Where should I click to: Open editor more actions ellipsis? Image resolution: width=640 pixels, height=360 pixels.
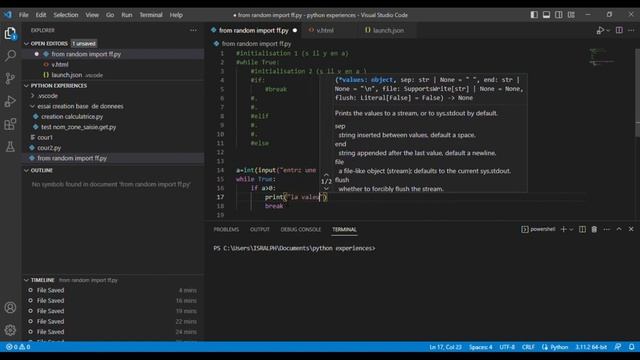click(x=631, y=30)
